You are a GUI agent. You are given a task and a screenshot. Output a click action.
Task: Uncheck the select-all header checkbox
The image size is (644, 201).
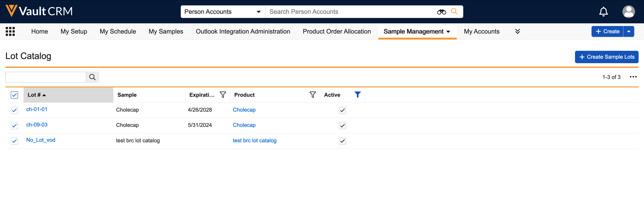pyautogui.click(x=15, y=95)
